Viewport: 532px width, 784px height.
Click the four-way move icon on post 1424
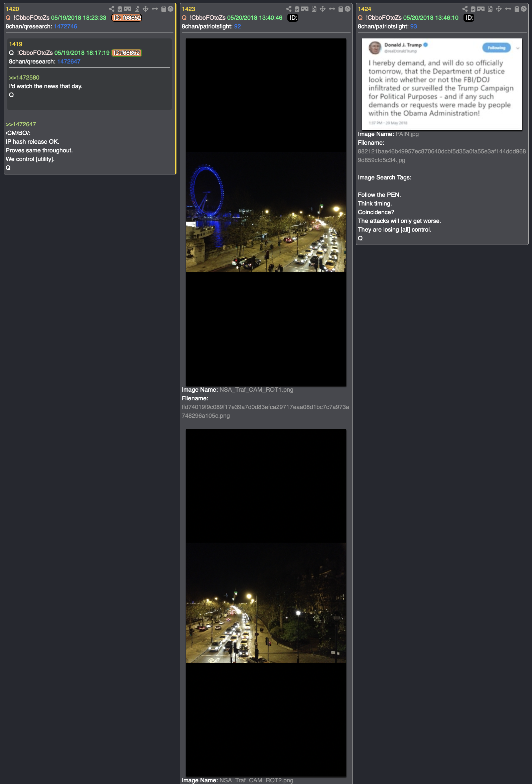pos(499,9)
